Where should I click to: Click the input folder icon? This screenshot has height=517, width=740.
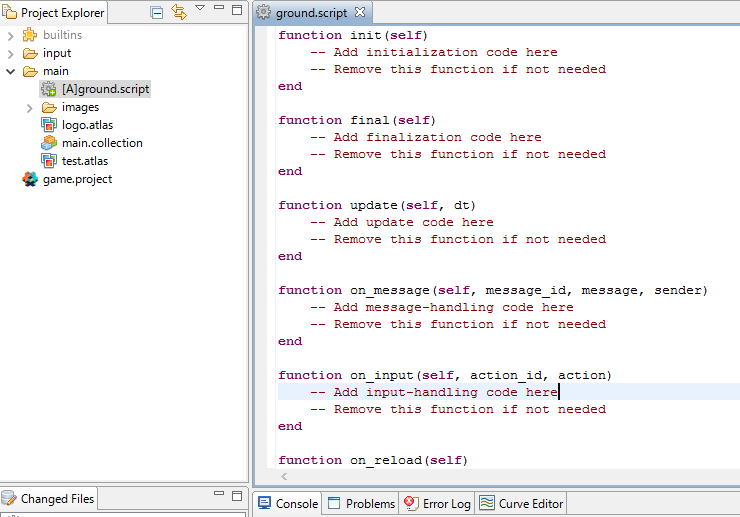[30, 53]
